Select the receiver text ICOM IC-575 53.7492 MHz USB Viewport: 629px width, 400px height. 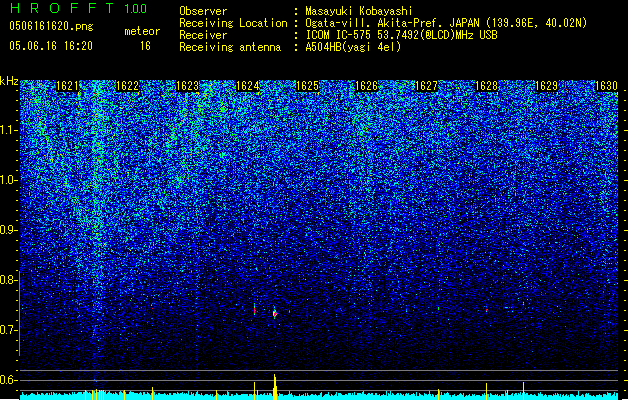coord(402,35)
